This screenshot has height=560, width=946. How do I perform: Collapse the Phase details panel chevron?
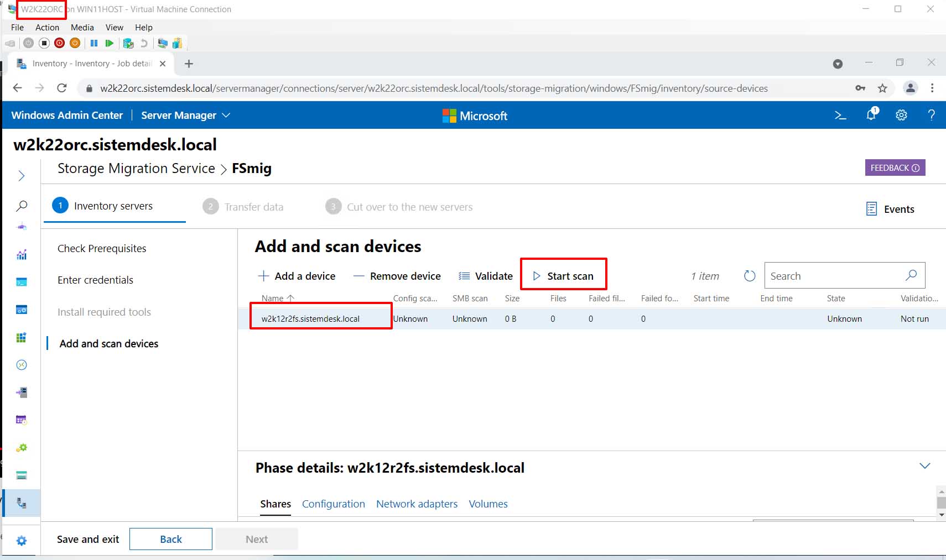924,466
